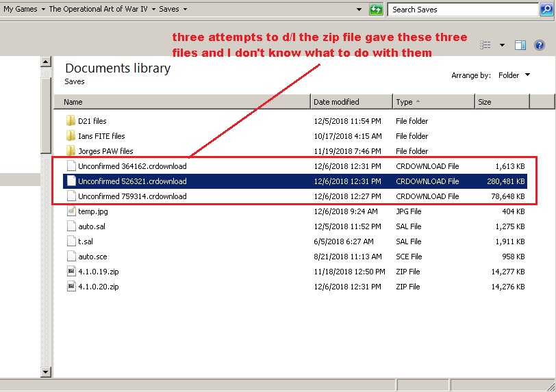Sort by the Name column header
This screenshot has width=556, height=392.
coord(182,102)
